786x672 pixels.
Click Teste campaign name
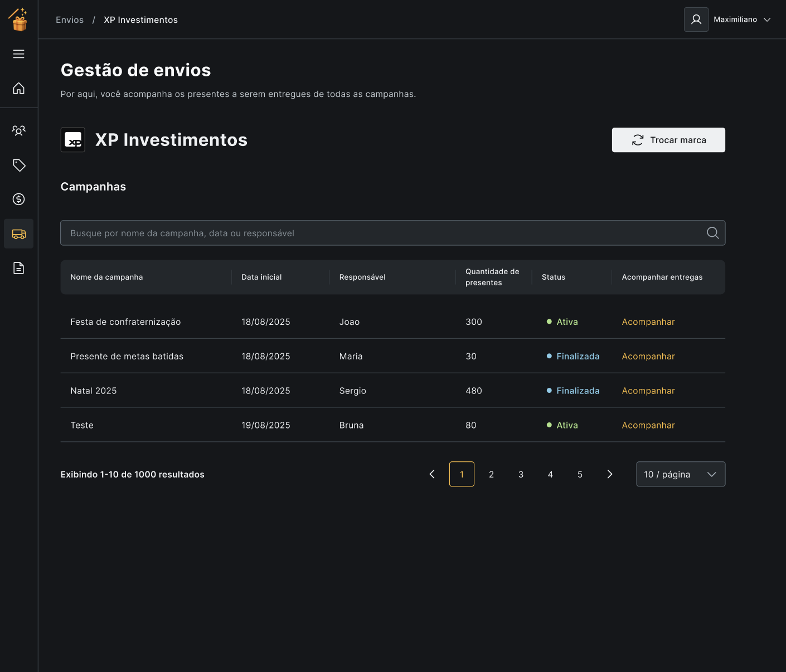(x=82, y=425)
